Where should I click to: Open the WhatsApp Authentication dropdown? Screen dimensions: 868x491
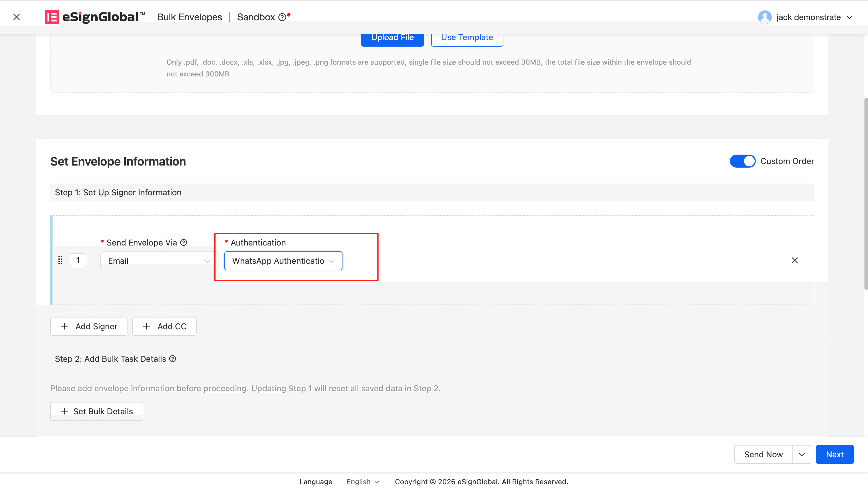click(283, 261)
